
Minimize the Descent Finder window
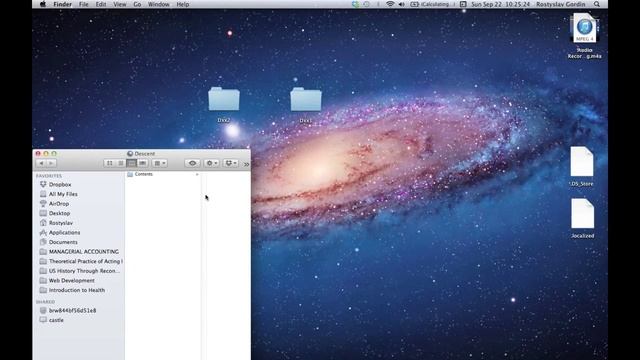[46, 153]
